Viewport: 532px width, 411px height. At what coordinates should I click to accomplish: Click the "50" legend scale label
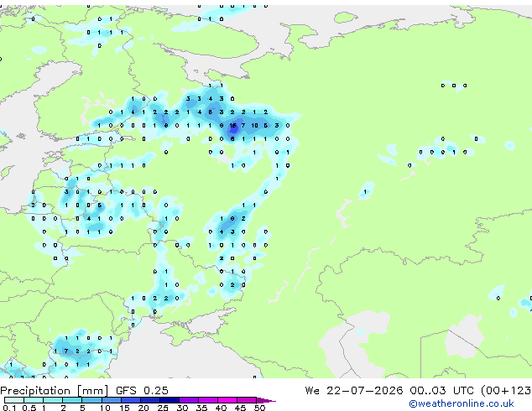coord(259,408)
